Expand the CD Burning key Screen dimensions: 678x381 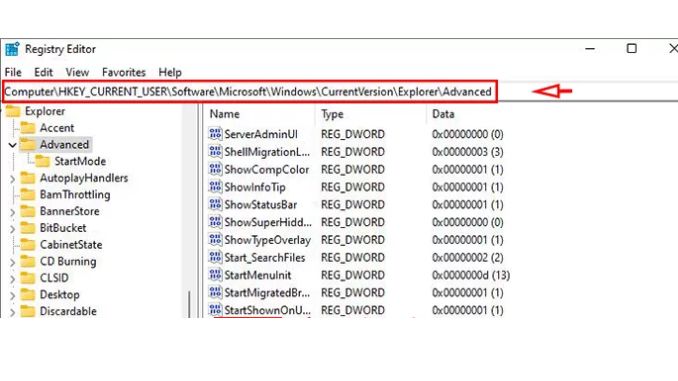tap(12, 262)
